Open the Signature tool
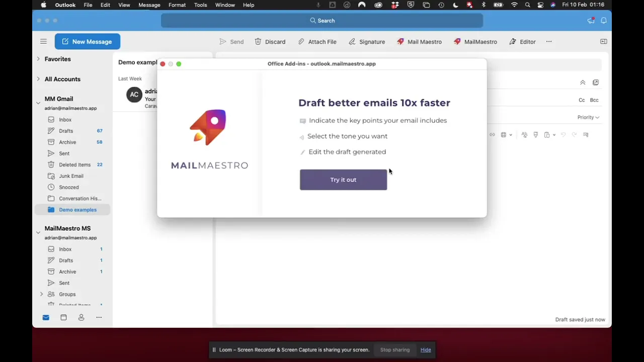The image size is (644, 362). (367, 42)
